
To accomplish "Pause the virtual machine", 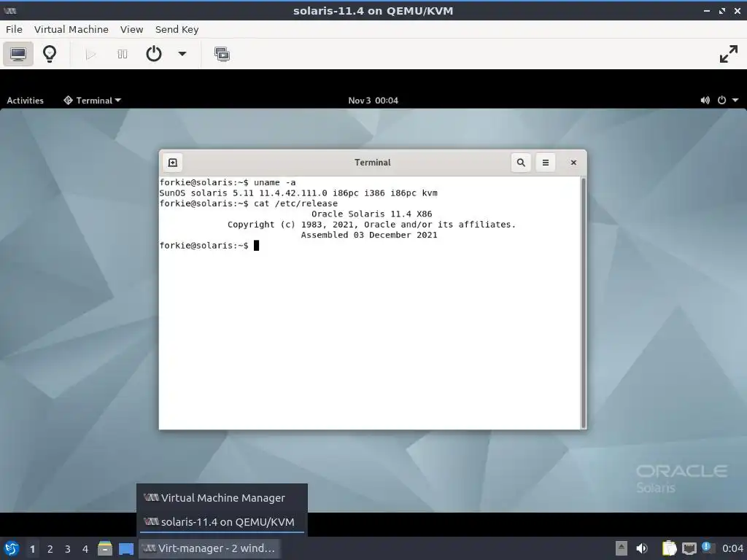I will (x=123, y=54).
